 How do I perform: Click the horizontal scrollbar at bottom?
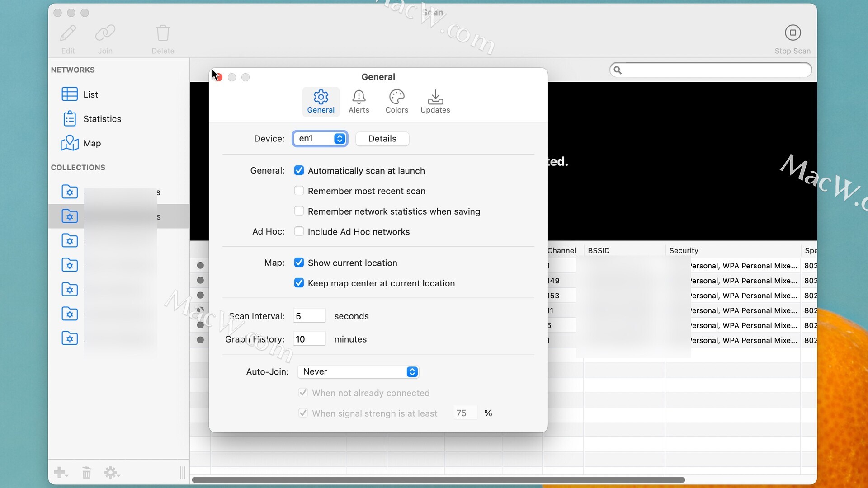pyautogui.click(x=438, y=479)
